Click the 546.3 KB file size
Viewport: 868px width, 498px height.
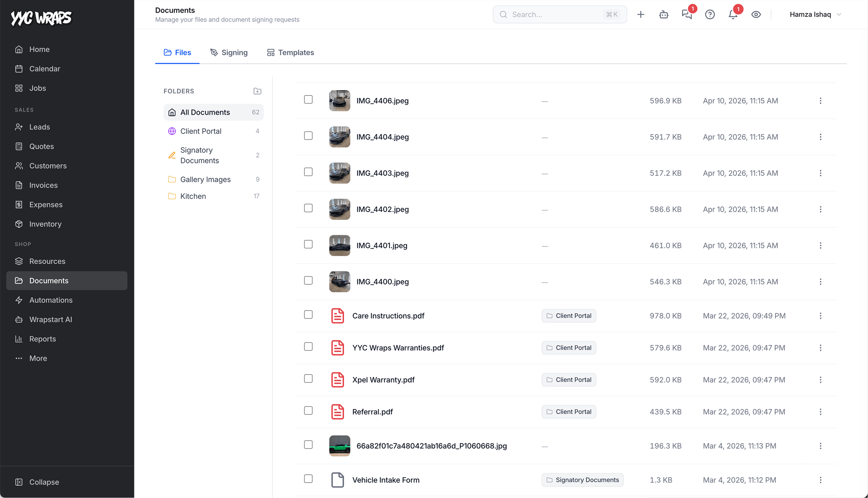666,282
